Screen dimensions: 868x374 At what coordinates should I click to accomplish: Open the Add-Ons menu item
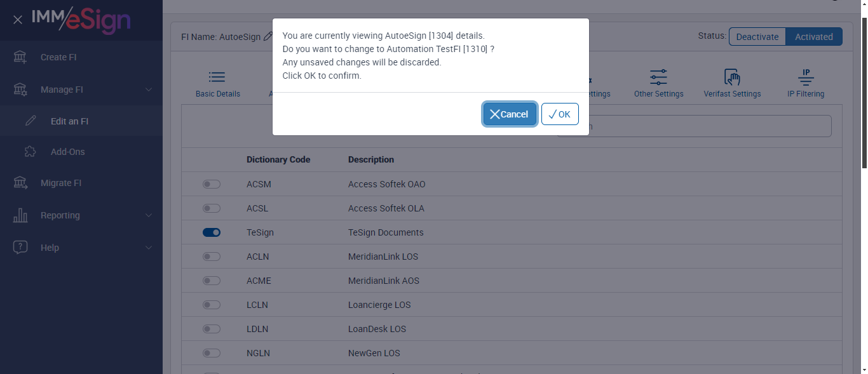[x=67, y=152]
